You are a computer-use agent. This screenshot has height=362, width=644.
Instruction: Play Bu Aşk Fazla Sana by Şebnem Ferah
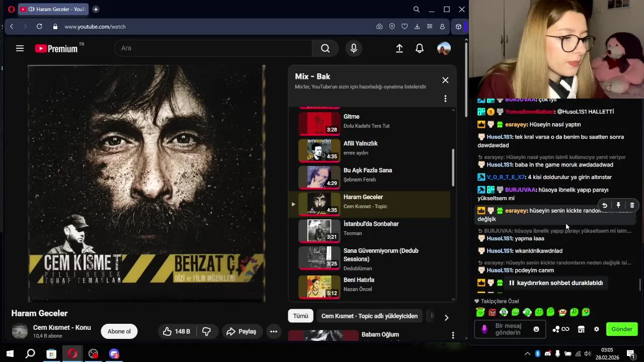(371, 176)
